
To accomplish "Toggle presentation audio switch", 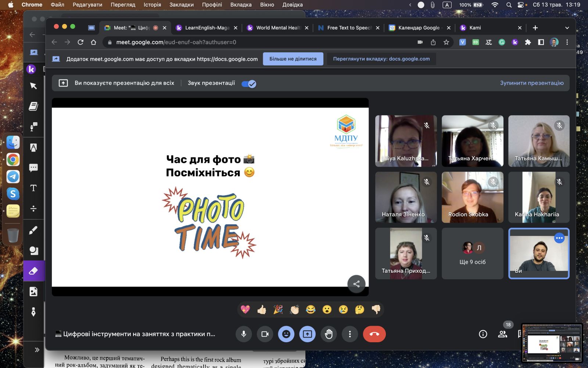I will click(249, 84).
